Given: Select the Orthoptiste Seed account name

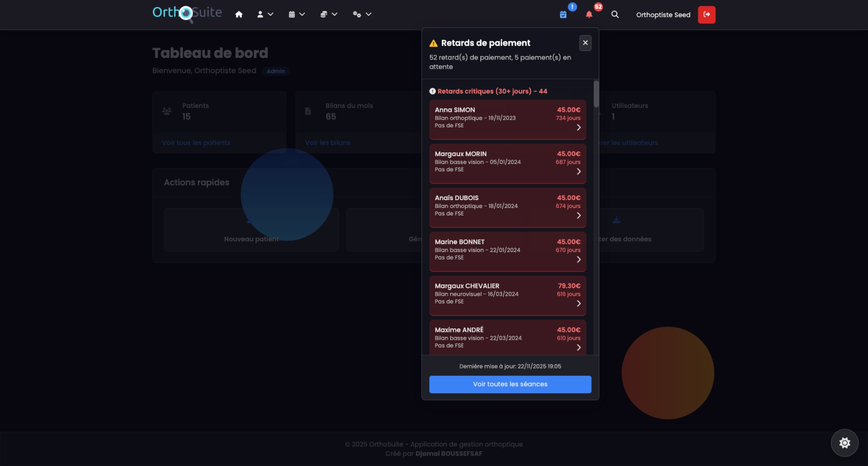Looking at the screenshot, I should [x=663, y=15].
